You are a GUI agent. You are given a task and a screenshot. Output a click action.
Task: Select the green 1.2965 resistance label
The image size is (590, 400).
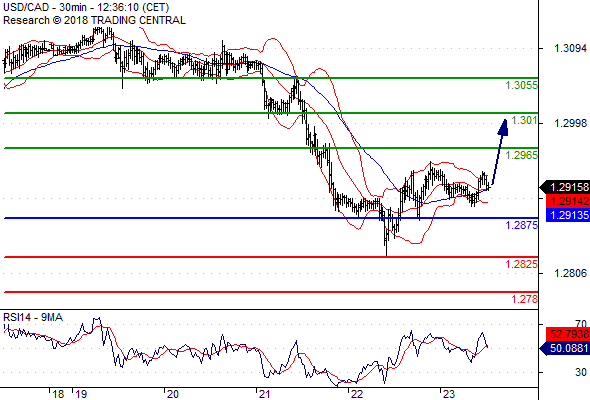[x=522, y=155]
